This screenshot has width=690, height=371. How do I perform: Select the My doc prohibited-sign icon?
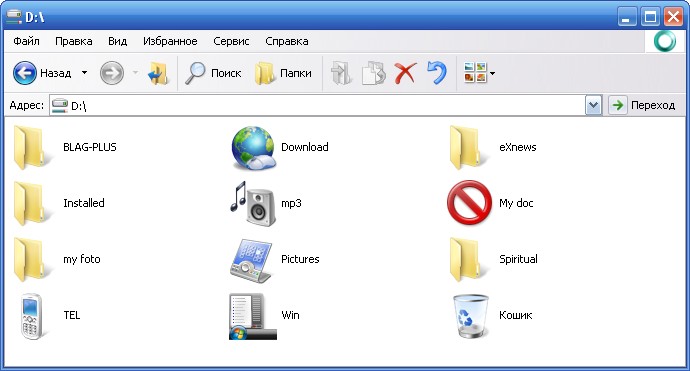(x=469, y=202)
